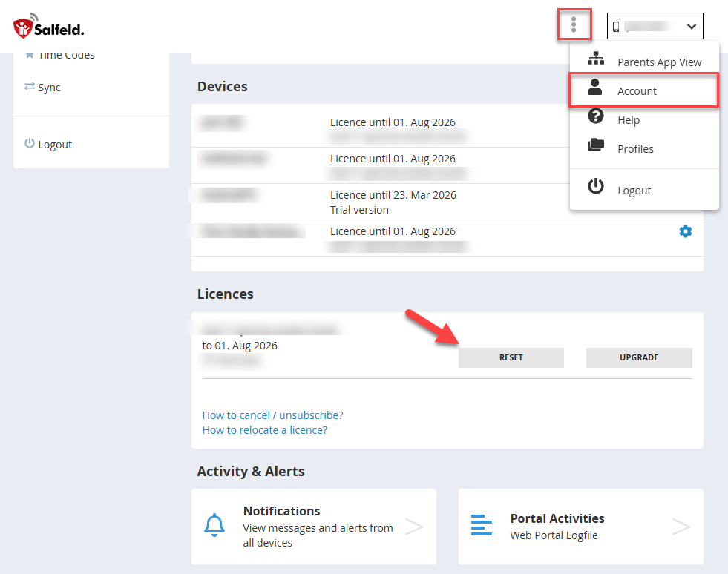
Task: Select Sync in the left sidebar
Action: coord(49,88)
